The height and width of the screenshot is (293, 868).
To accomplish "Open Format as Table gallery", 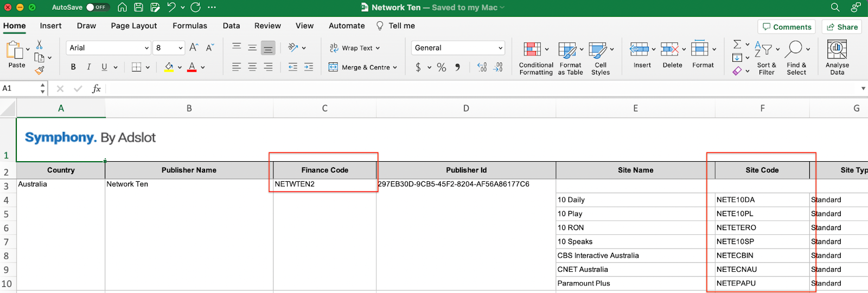I will coord(570,59).
